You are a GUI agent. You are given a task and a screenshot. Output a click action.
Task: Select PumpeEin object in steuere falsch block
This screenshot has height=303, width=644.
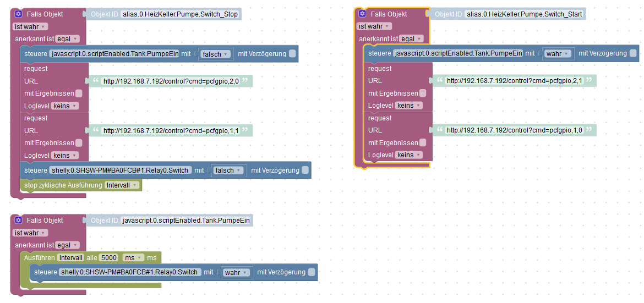[x=114, y=54]
